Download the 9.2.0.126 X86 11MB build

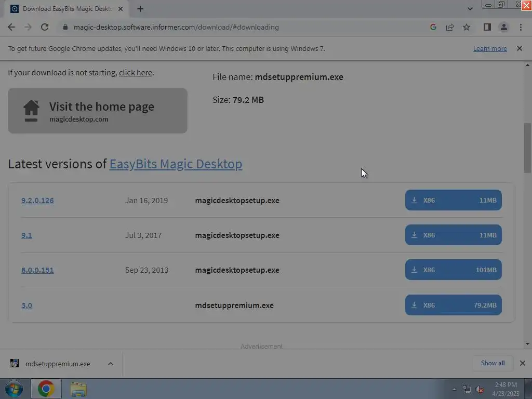[453, 200]
